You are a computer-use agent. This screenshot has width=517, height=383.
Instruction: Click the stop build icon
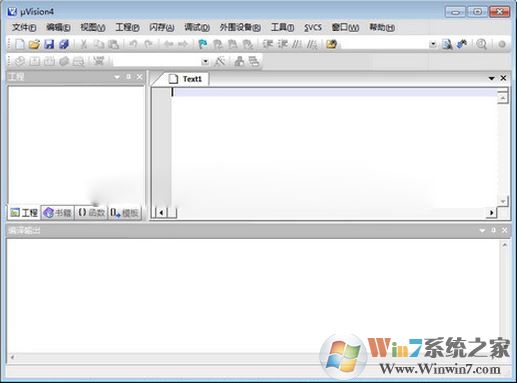pyautogui.click(x=79, y=61)
